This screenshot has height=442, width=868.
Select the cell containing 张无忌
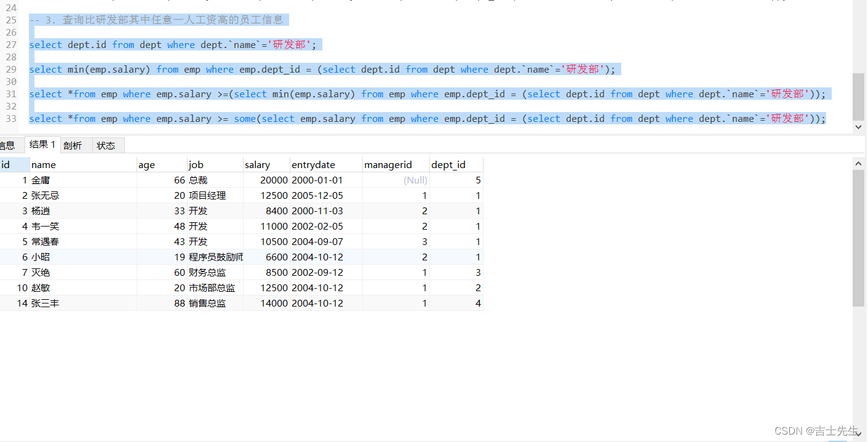point(83,196)
